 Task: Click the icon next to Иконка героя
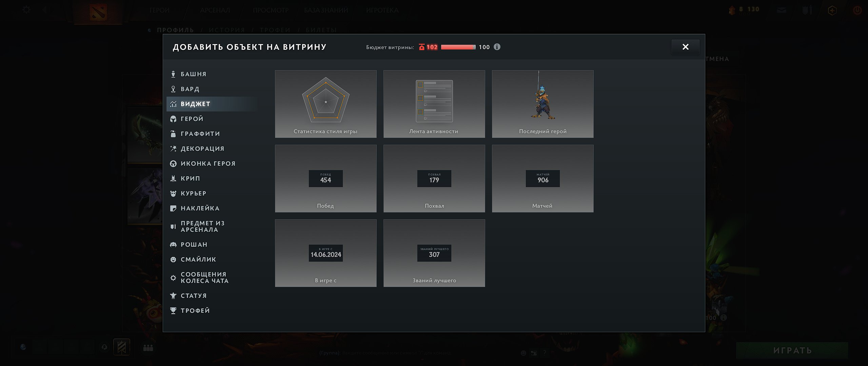pos(173,163)
